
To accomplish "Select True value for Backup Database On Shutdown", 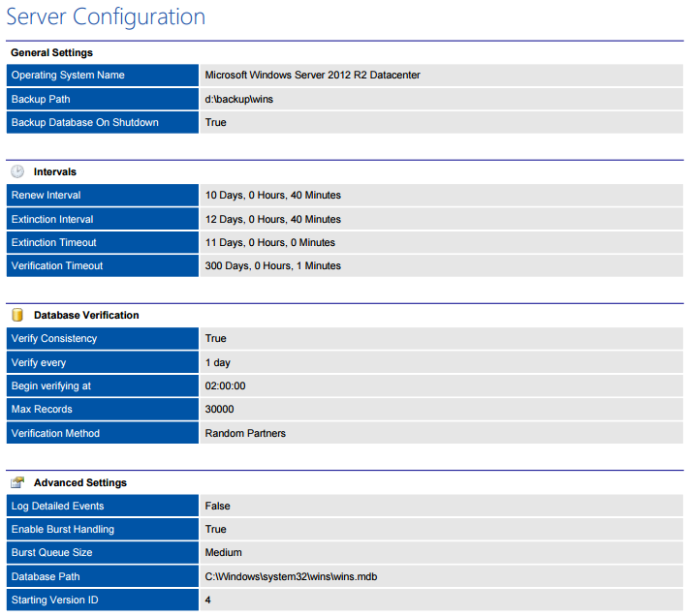I will [x=215, y=123].
